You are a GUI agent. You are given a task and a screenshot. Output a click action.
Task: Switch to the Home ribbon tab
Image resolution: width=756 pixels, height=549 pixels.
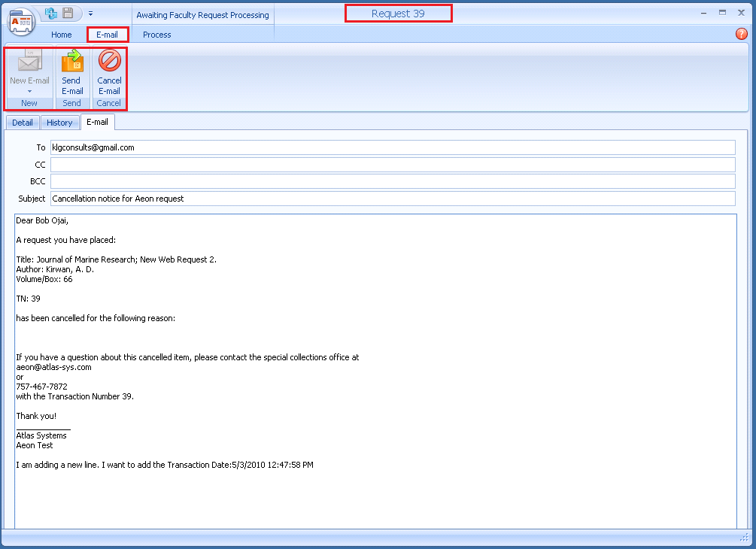tap(62, 35)
